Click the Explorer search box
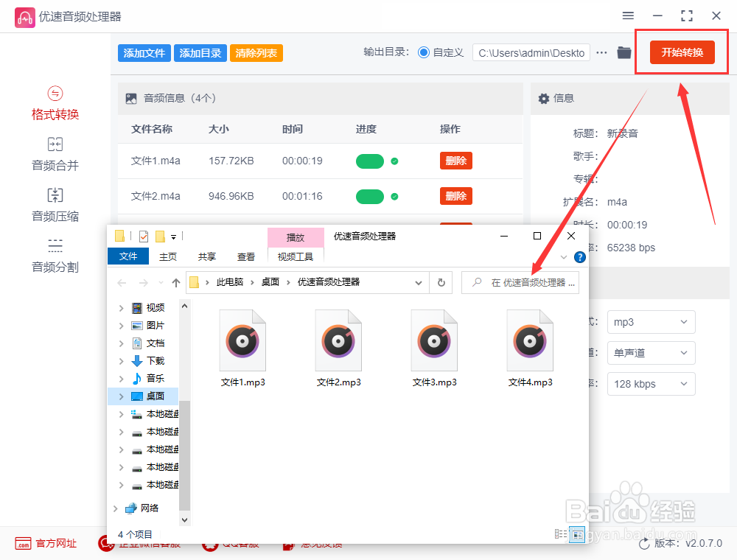The height and width of the screenshot is (560, 737). pyautogui.click(x=520, y=282)
